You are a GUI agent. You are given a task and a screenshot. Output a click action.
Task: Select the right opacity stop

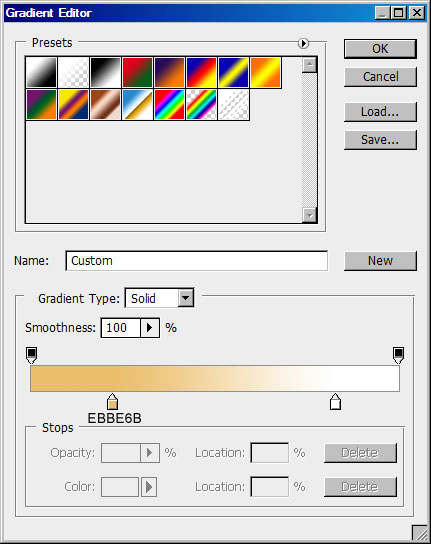tap(398, 355)
